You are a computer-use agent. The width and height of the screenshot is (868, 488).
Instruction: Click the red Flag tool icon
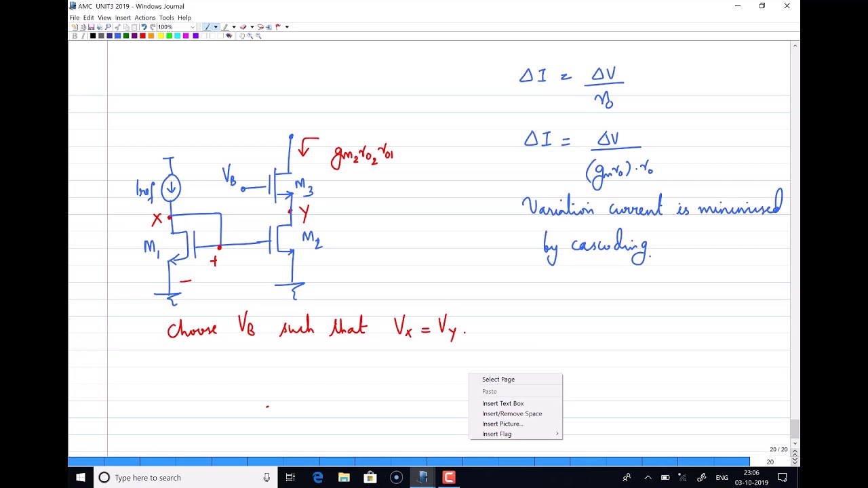278,27
